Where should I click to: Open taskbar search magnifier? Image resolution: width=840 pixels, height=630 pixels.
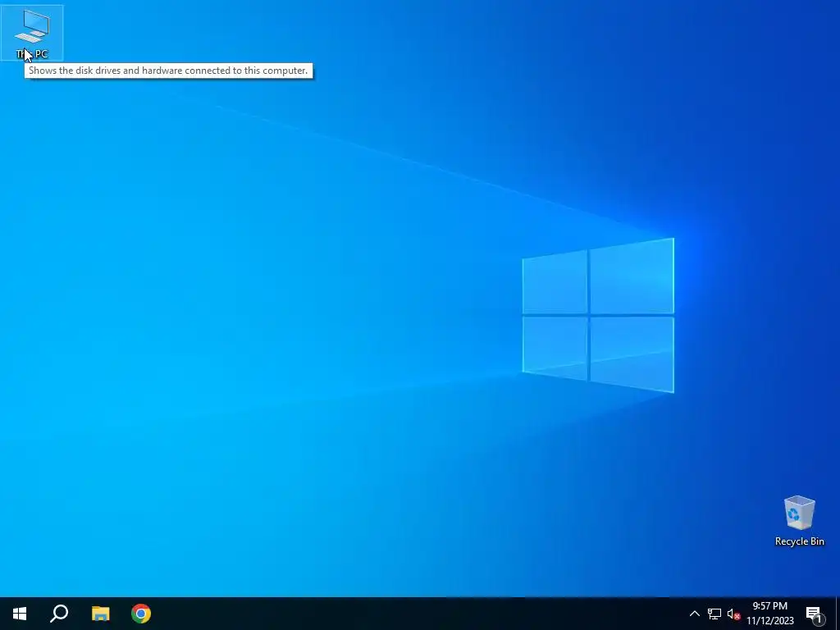(x=59, y=614)
